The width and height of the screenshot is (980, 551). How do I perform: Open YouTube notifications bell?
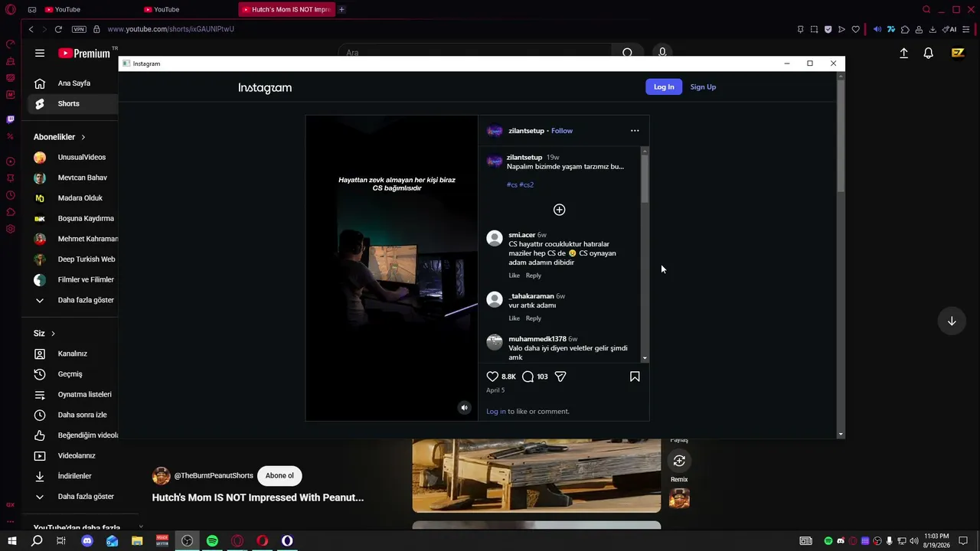[928, 53]
